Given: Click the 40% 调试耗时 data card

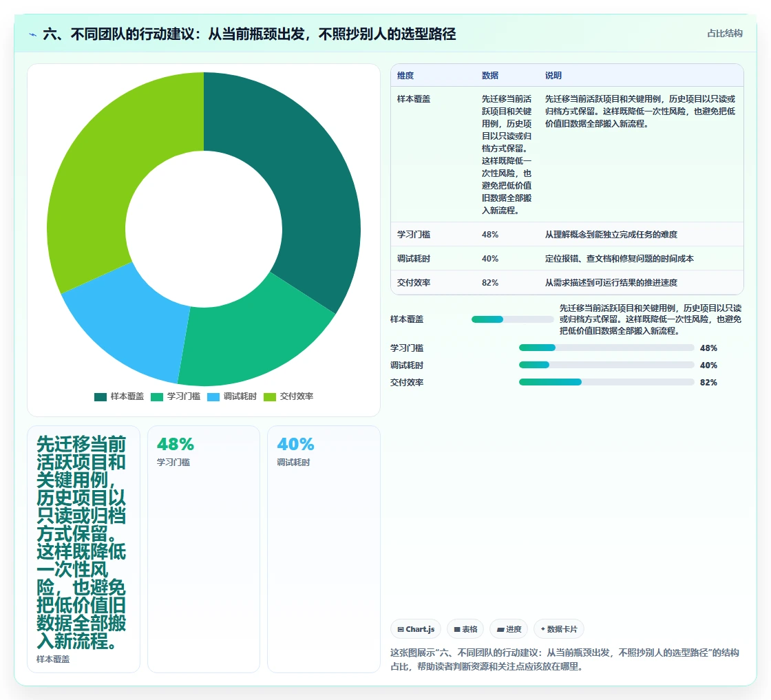Looking at the screenshot, I should pyautogui.click(x=324, y=549).
